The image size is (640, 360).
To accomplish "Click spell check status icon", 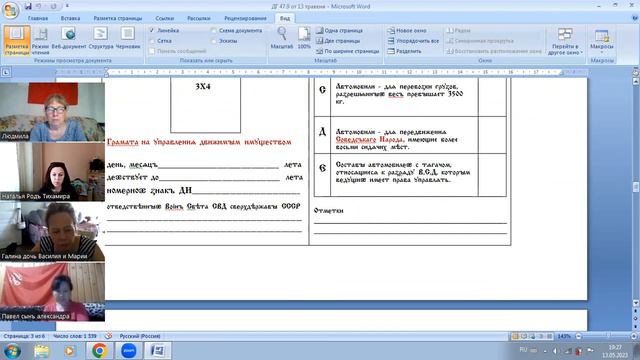I will click(x=108, y=336).
